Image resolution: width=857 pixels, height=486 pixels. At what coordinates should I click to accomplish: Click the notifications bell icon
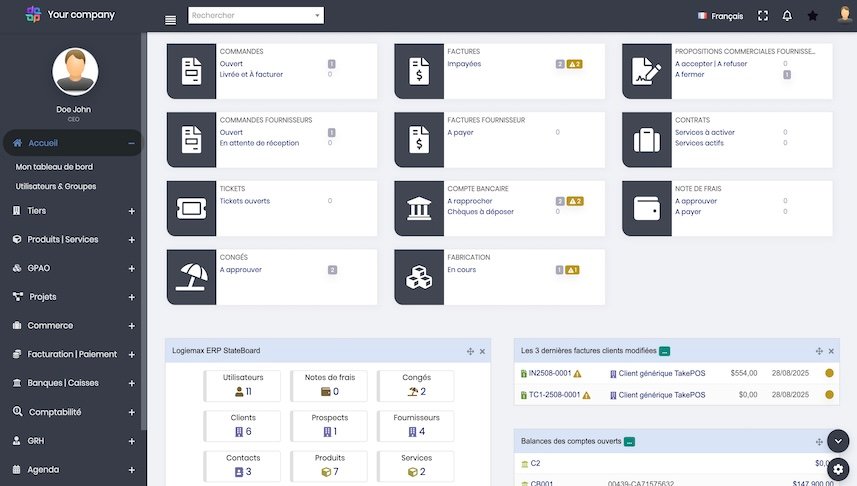click(x=787, y=16)
